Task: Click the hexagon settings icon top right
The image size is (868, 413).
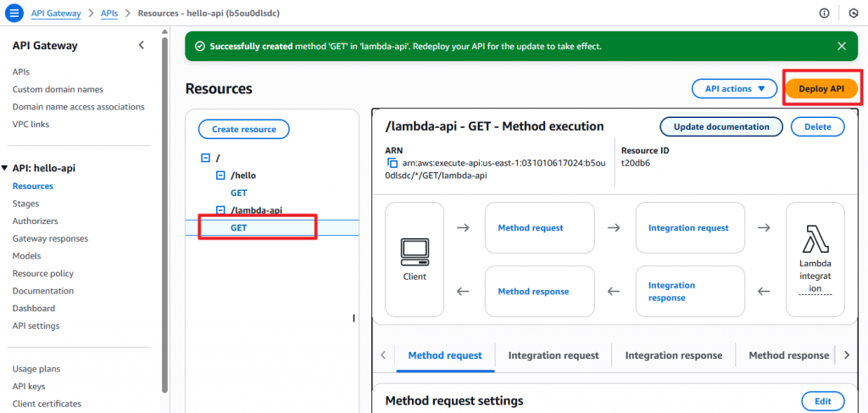Action: pyautogui.click(x=853, y=14)
